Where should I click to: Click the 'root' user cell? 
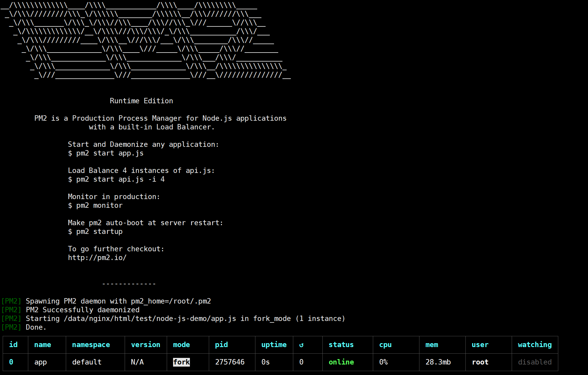pyautogui.click(x=480, y=362)
